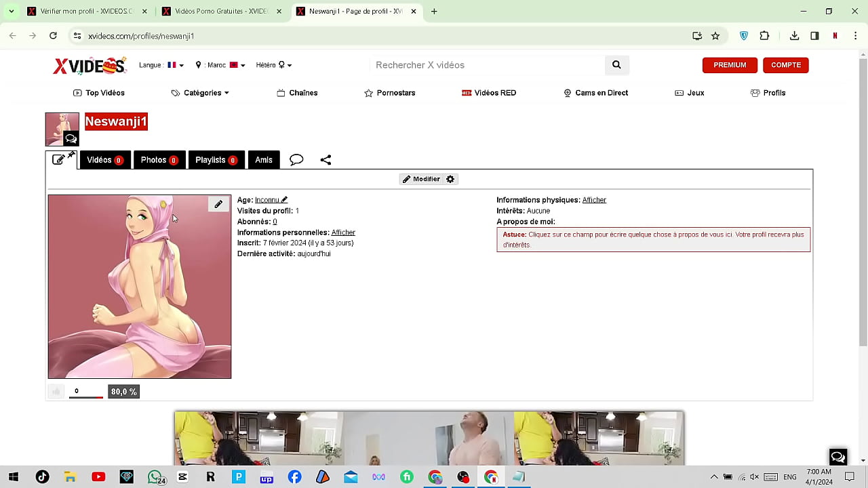The width and height of the screenshot is (868, 488).
Task: Open Profils in the navigation
Action: 768,93
